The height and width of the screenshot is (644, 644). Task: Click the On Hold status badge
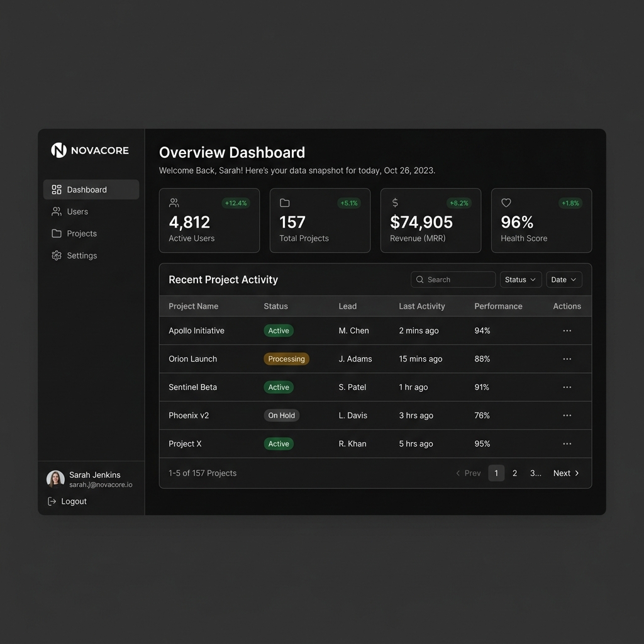click(x=281, y=415)
